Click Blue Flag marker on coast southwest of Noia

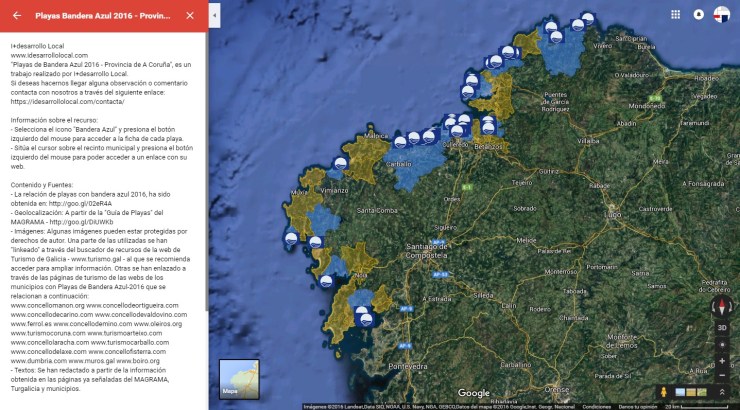click(326, 282)
